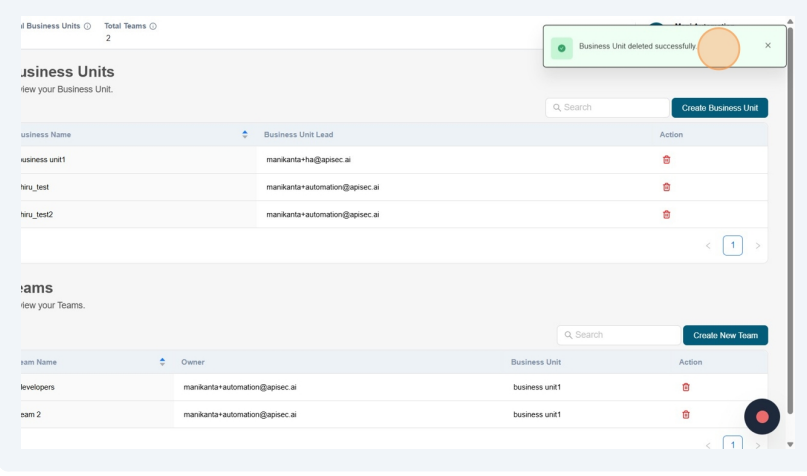Delete the thiru_test business unit

click(667, 187)
